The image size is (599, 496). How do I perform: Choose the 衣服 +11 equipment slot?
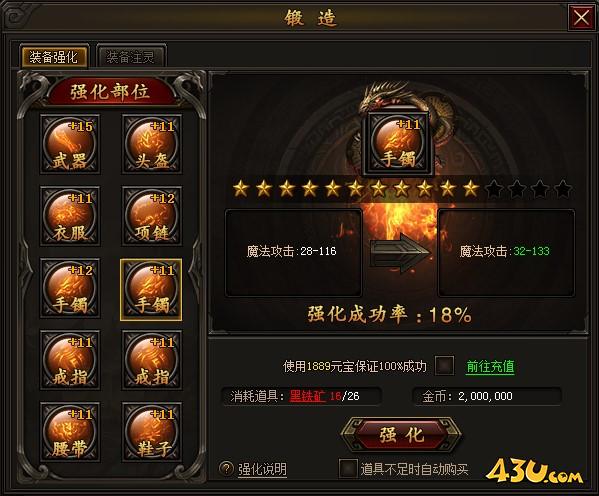click(70, 216)
